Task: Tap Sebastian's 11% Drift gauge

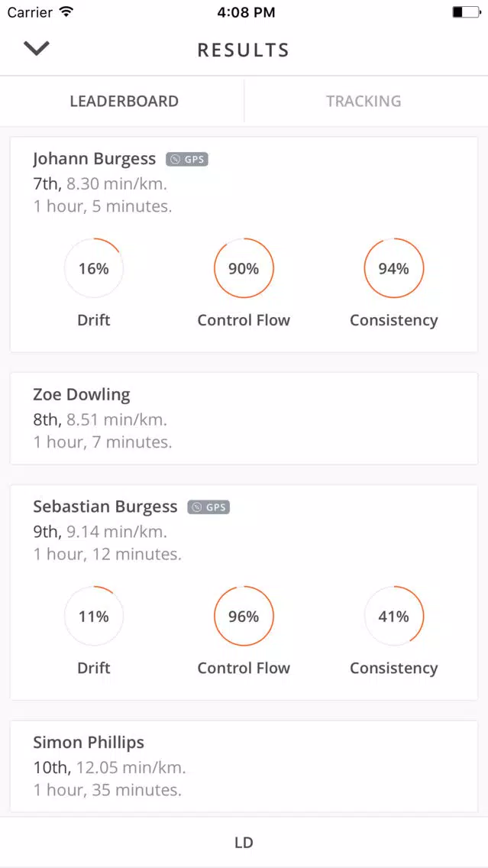Action: (94, 616)
